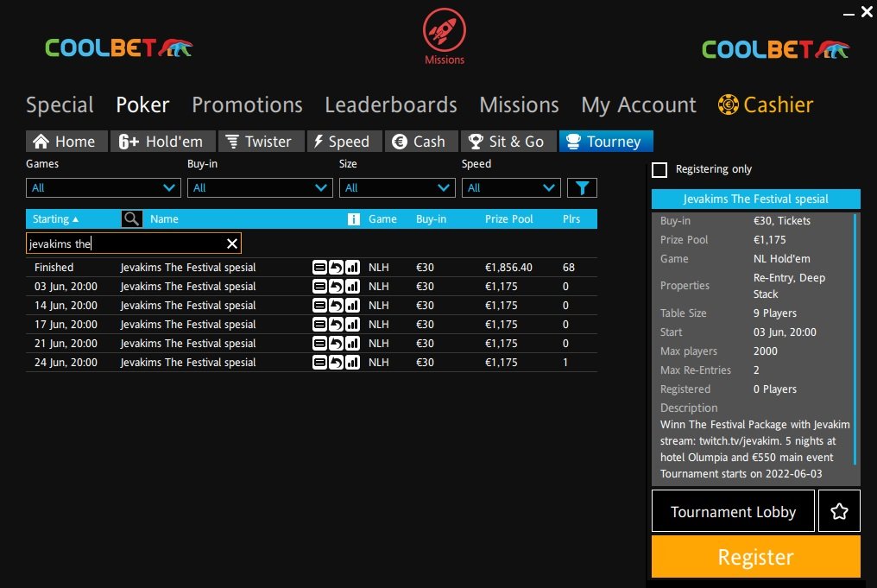
Task: Enable the Registering only checkbox
Action: 659,169
